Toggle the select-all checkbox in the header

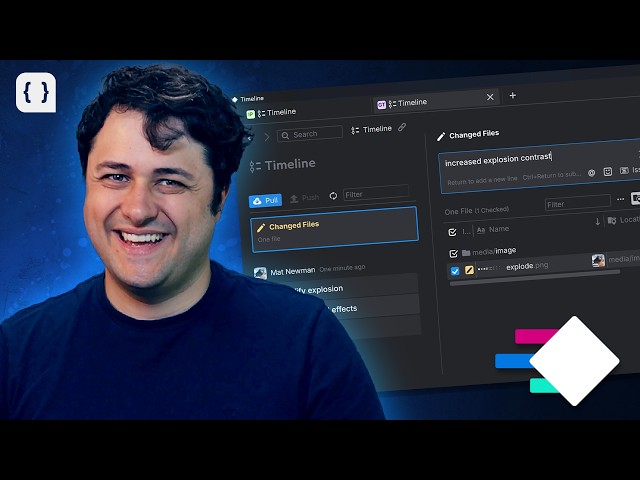click(452, 232)
